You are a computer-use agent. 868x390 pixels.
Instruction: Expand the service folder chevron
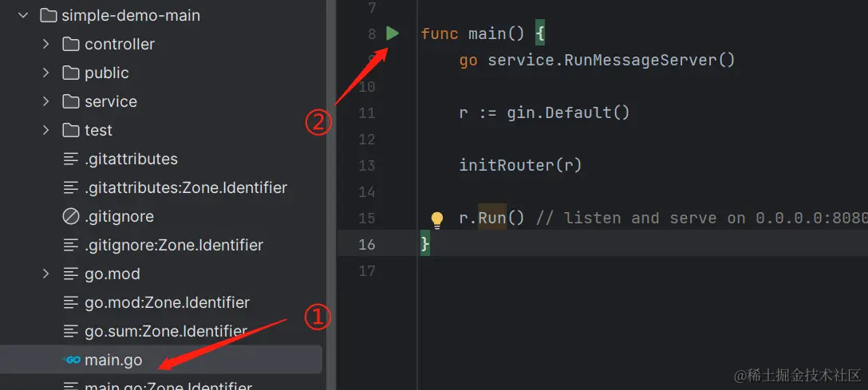46,101
